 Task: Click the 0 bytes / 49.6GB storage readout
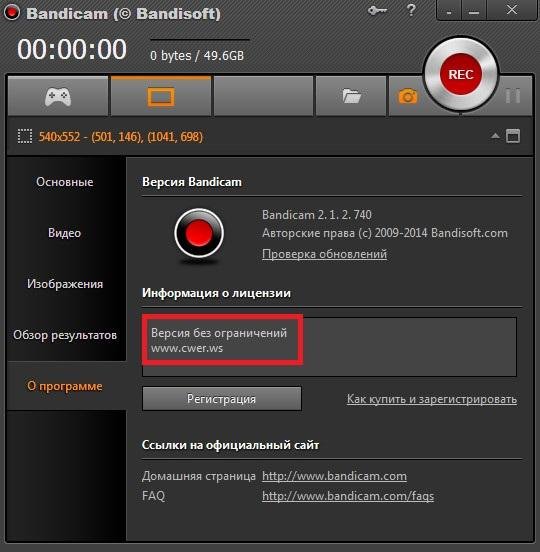[197, 56]
